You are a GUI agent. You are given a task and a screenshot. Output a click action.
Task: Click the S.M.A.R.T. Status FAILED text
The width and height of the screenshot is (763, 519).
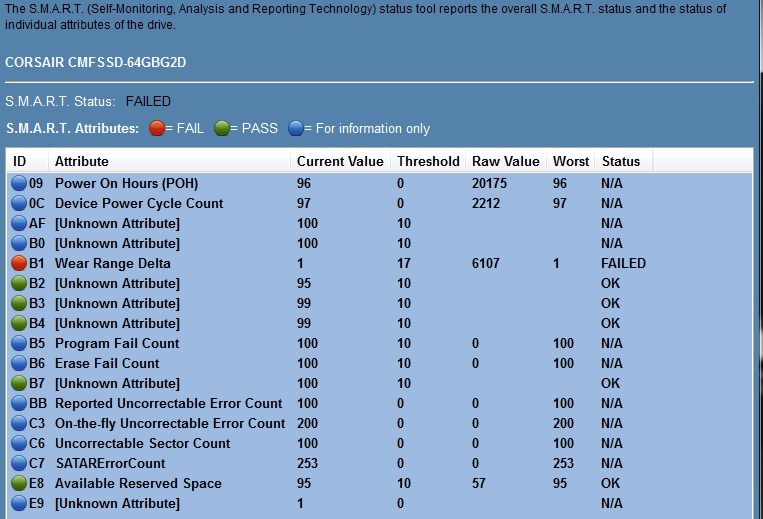pos(148,101)
